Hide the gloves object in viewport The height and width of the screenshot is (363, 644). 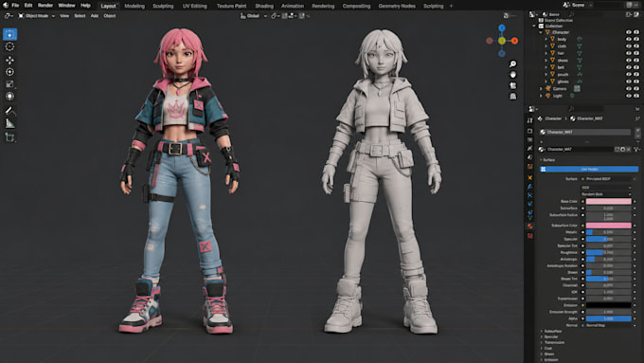point(629,82)
